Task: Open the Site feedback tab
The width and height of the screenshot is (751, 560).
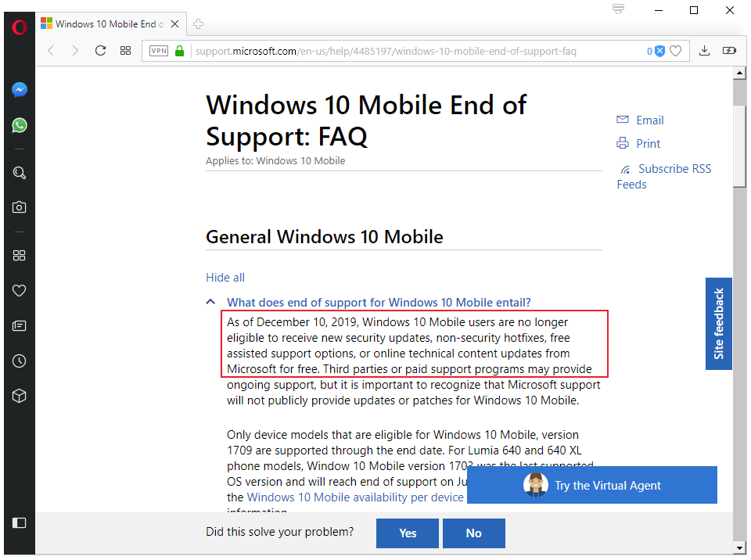Action: click(718, 323)
